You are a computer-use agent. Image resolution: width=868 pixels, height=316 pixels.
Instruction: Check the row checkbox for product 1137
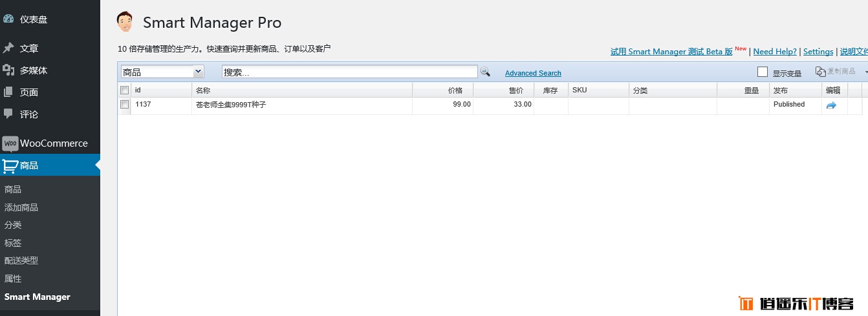pos(125,104)
